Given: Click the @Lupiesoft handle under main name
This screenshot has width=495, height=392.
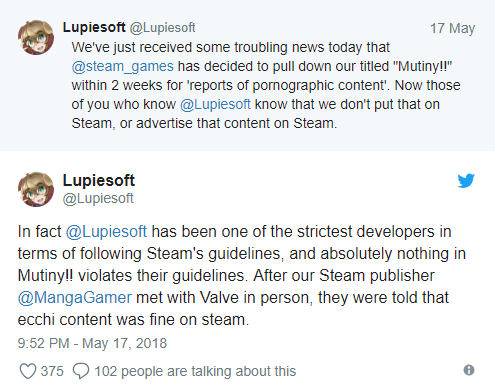Looking at the screenshot, I should 98,198.
